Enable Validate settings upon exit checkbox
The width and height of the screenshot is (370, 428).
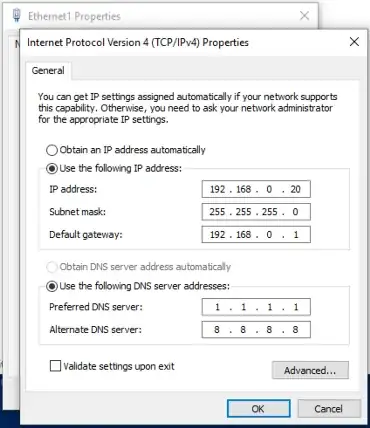(55, 366)
